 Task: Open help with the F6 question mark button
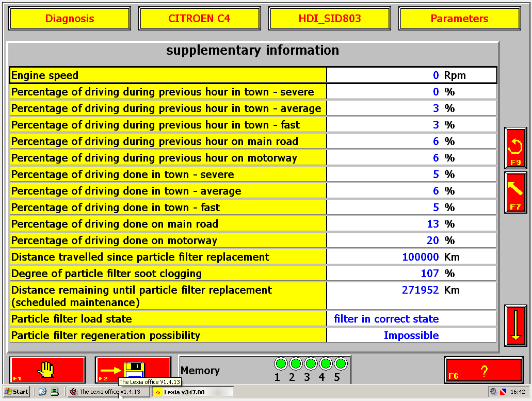coord(484,370)
